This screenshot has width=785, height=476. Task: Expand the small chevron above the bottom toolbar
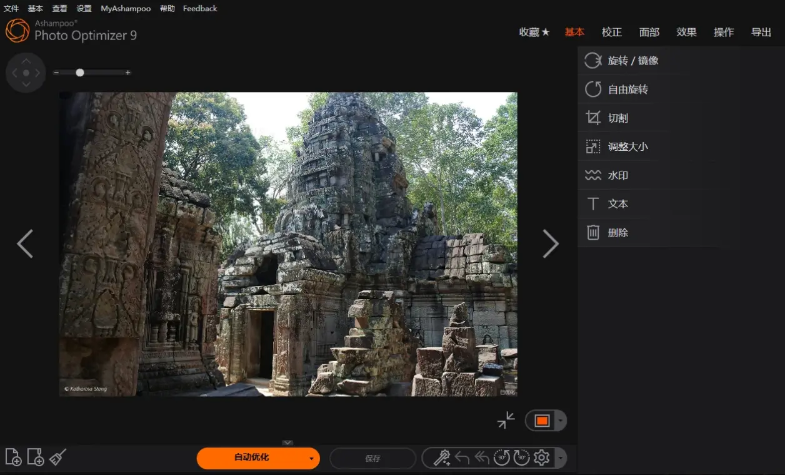[288, 442]
